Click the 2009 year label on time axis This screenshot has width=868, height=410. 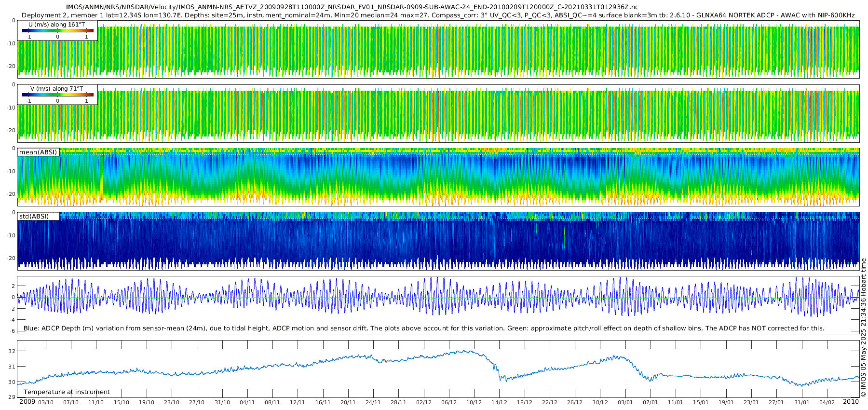click(x=27, y=402)
